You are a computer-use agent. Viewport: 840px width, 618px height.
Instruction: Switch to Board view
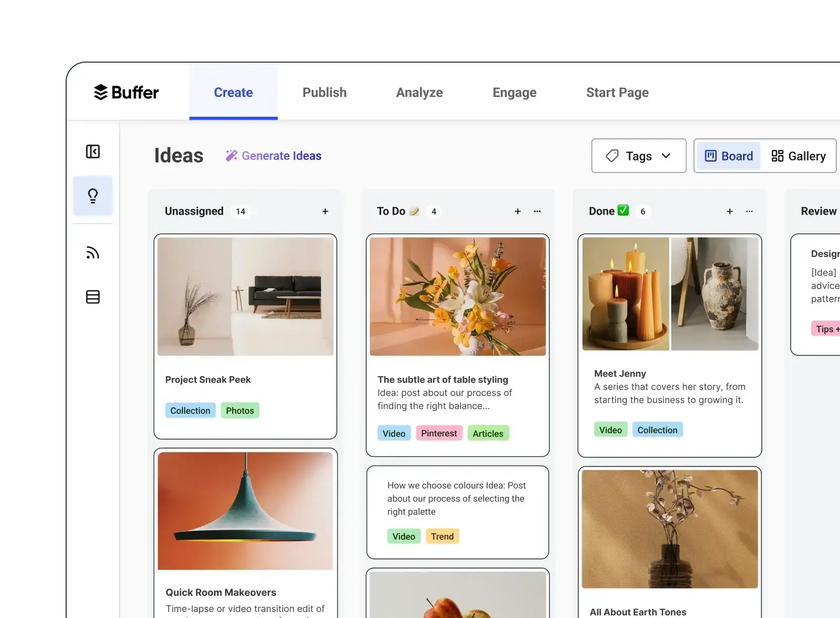click(x=728, y=156)
